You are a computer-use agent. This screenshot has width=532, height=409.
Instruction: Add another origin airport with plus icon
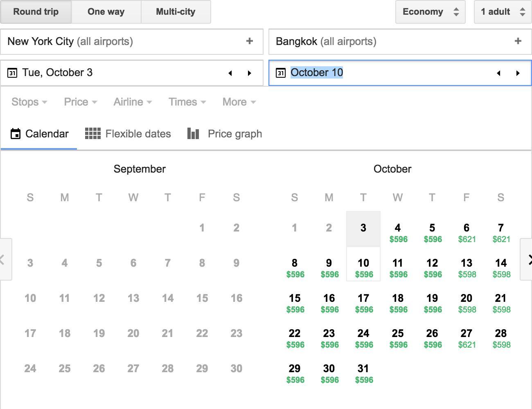(249, 41)
